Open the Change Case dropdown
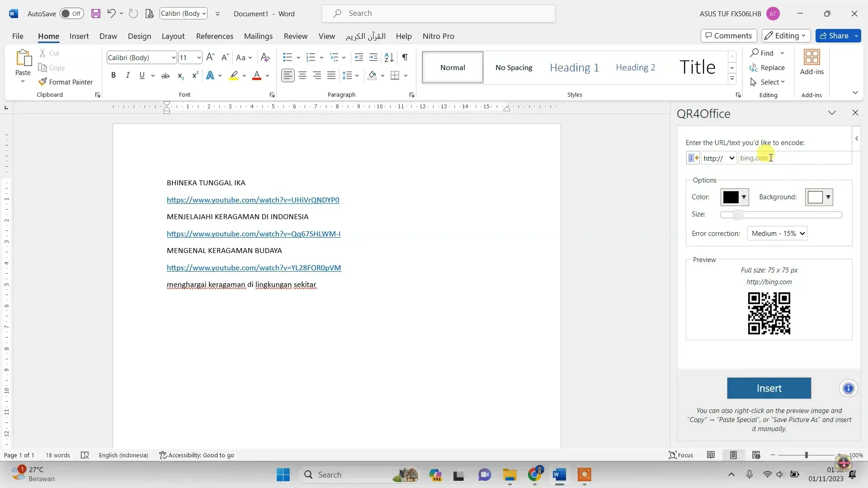868x488 pixels. pyautogui.click(x=244, y=57)
